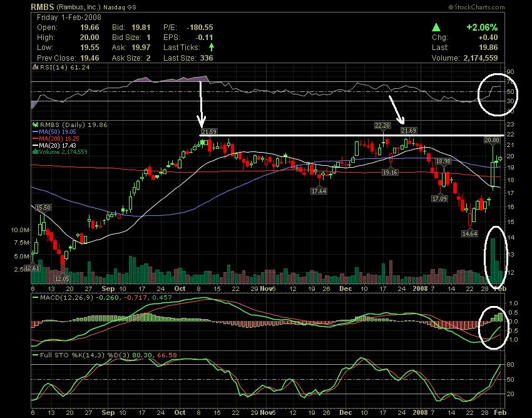Click the 21.69 price tag
Viewport: 532px width, 418px height.
(x=409, y=131)
